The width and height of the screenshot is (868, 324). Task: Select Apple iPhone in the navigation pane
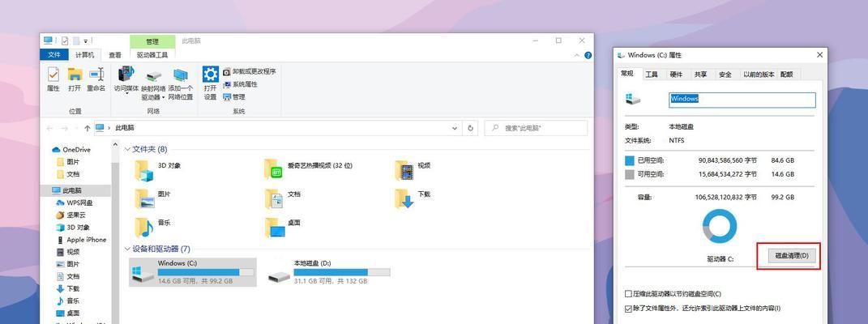(x=81, y=240)
